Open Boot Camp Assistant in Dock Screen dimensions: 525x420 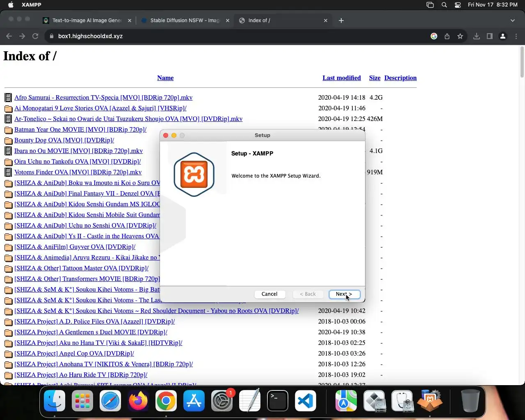[374, 401]
